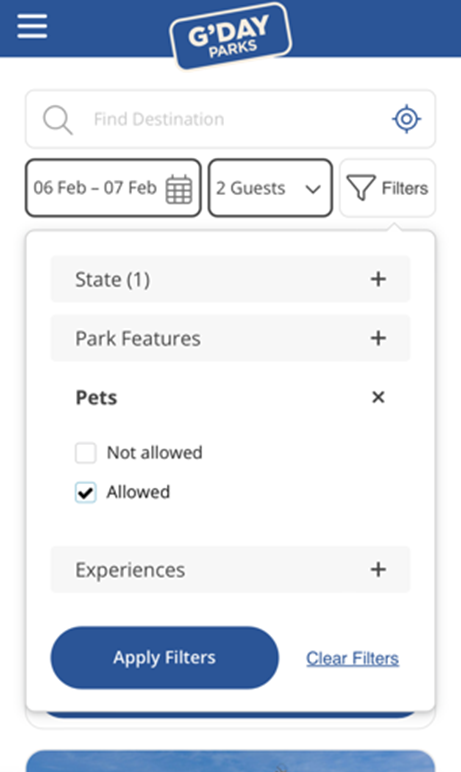Expand the Experiences filter section
The width and height of the screenshot is (461, 772).
click(230, 570)
